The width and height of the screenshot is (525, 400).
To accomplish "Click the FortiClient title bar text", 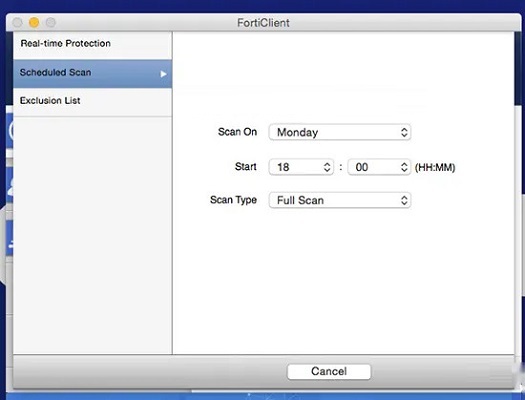I will click(x=263, y=23).
